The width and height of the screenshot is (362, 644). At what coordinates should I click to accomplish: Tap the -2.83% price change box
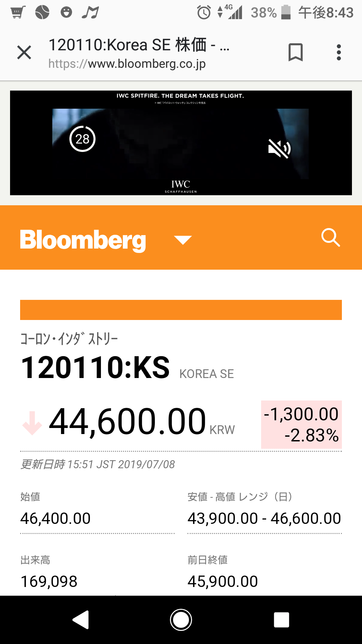(x=301, y=424)
